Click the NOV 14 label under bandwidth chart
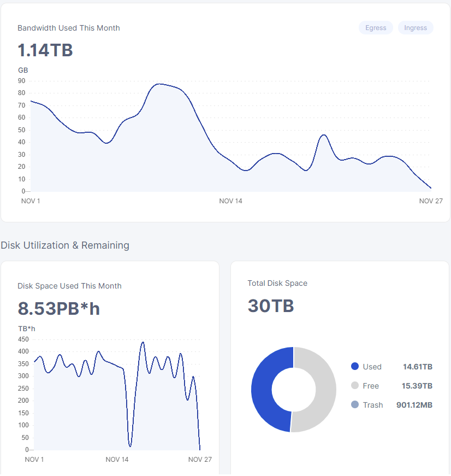The height and width of the screenshot is (476, 451). pos(230,201)
